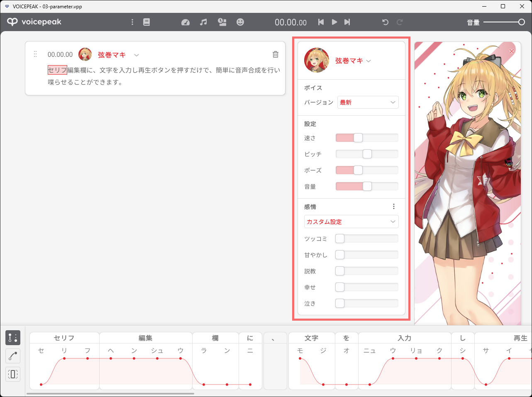532x397 pixels.
Task: Click the 00.00.00 timestamp in text block
Action: [x=60, y=54]
